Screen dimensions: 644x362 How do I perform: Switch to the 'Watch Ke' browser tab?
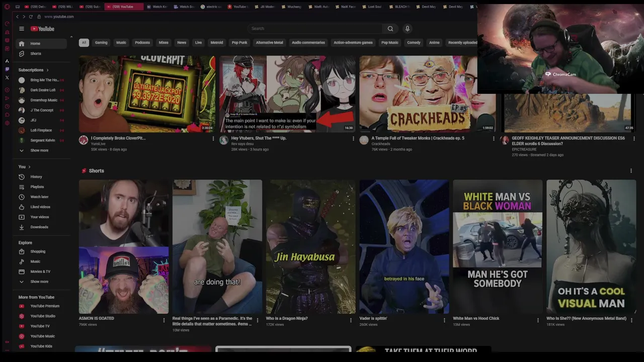157,7
